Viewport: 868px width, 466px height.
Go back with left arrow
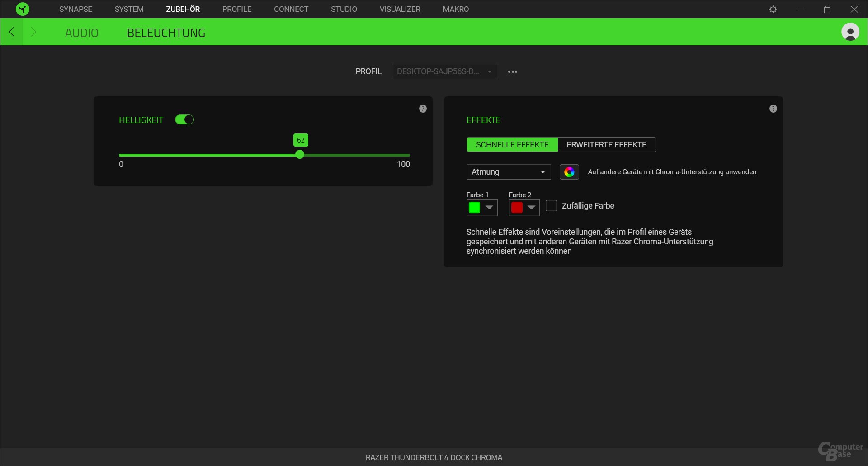tap(12, 32)
